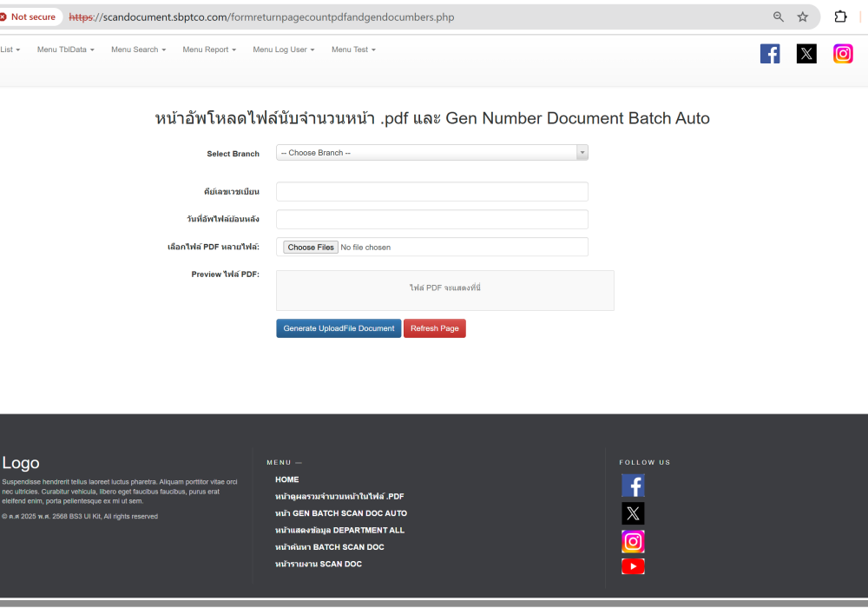The width and height of the screenshot is (868, 608).
Task: Expand the Menu Report dropdown
Action: (x=209, y=50)
